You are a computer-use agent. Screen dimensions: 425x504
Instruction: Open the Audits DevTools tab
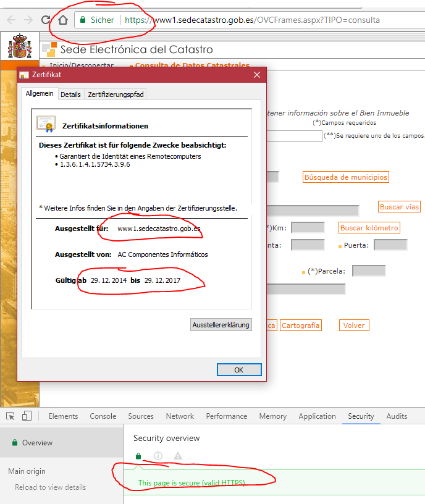coord(397,416)
